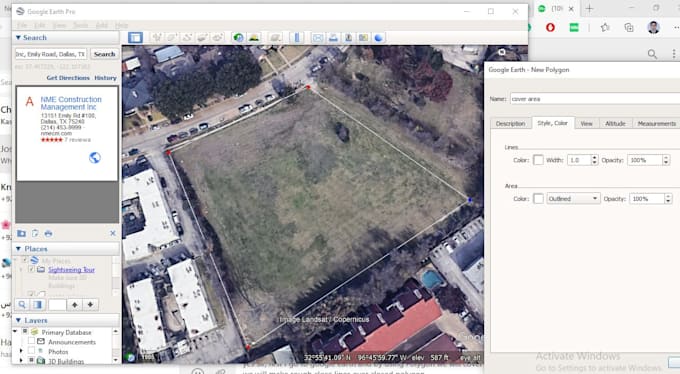
Task: Click the Get Directions link
Action: pos(68,78)
